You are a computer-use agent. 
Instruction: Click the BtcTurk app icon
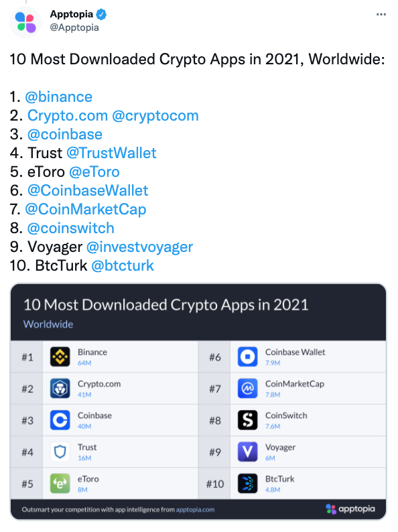(248, 483)
